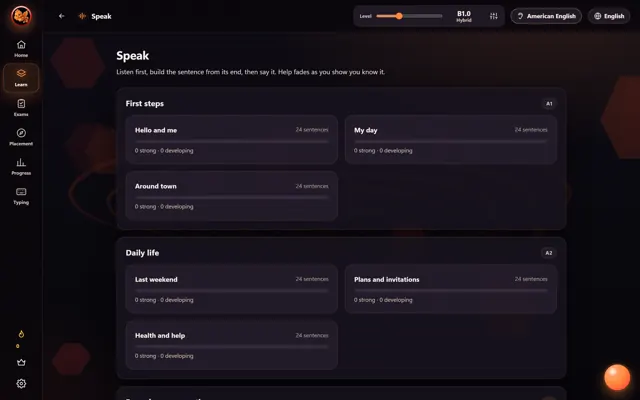
Task: Click the streak count number zero
Action: click(18, 346)
